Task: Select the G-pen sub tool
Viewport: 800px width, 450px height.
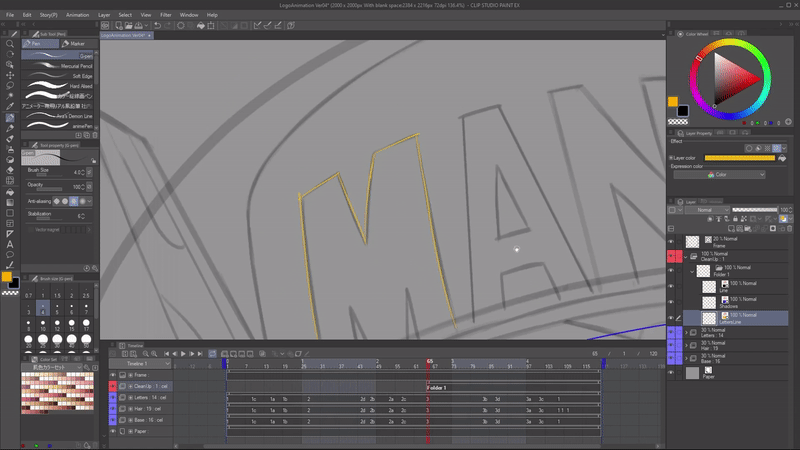Action: click(x=58, y=56)
